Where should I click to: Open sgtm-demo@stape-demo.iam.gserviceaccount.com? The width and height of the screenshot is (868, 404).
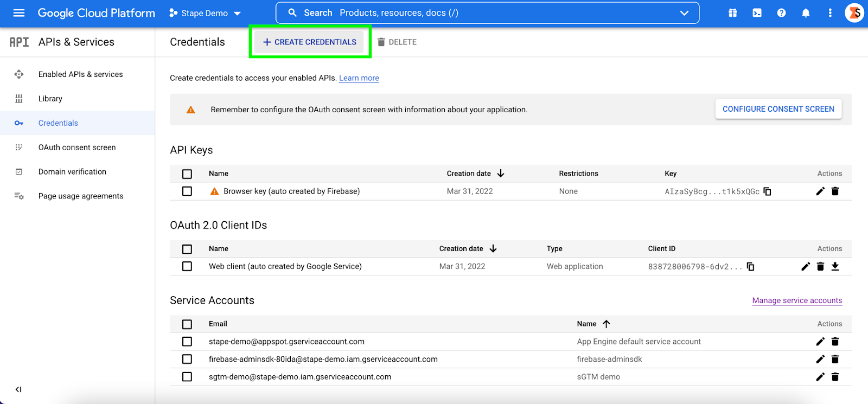pos(300,377)
